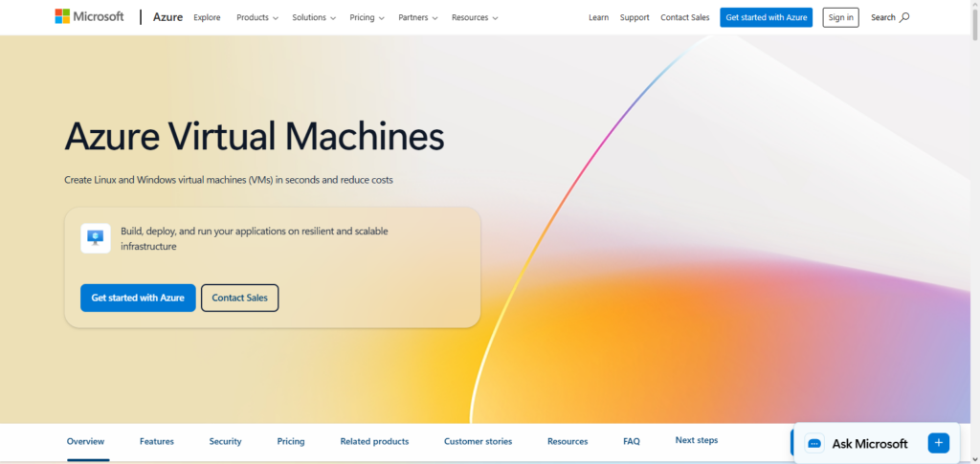Select the Overview tab

click(85, 442)
